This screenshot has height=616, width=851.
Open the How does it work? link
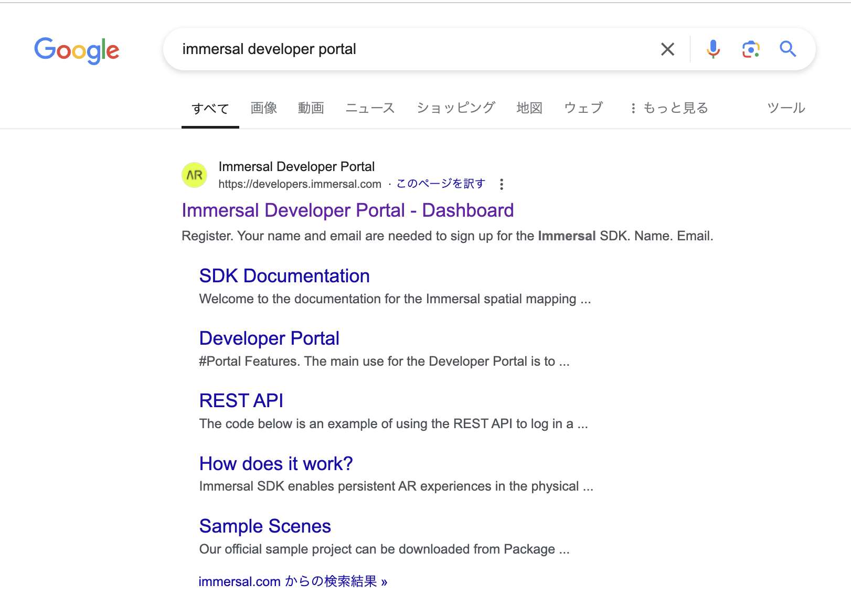pyautogui.click(x=276, y=464)
